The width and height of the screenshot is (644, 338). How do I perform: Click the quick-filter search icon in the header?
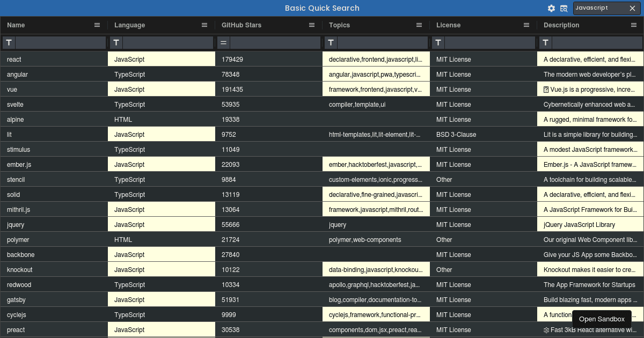click(564, 8)
